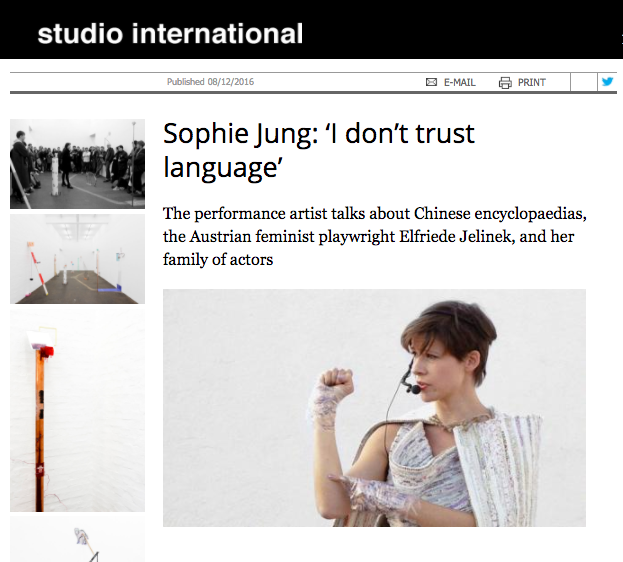Image resolution: width=623 pixels, height=562 pixels.
Task: Share the article via Twitter bird icon
Action: 608,82
